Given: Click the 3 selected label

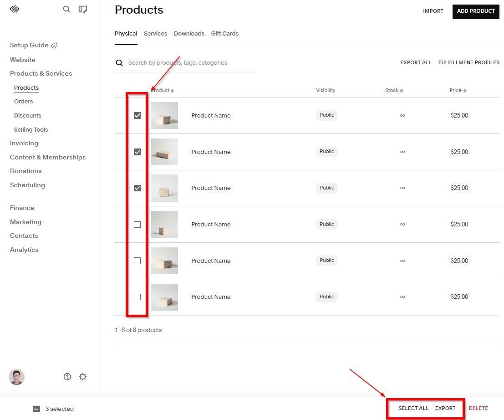Looking at the screenshot, I should 60,409.
